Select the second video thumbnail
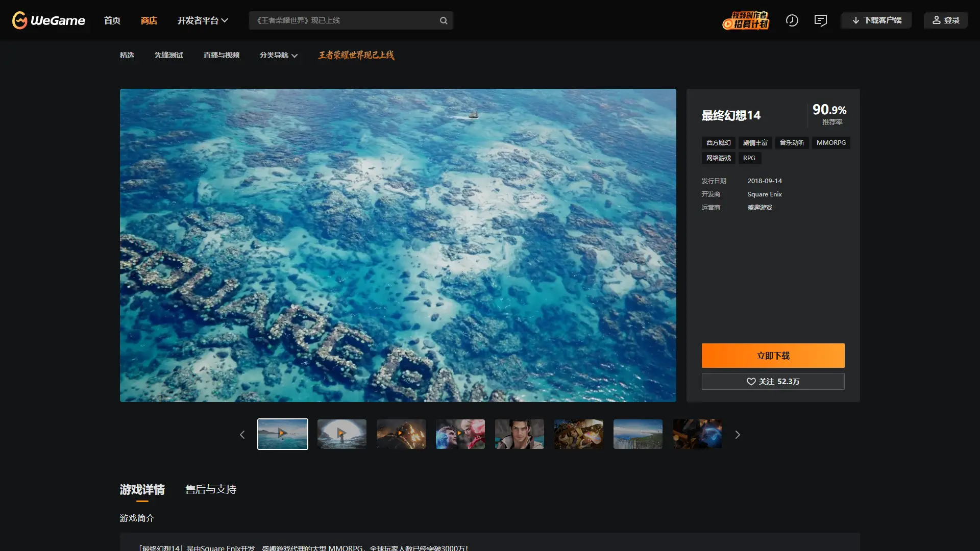Viewport: 980px width, 551px height. point(341,434)
